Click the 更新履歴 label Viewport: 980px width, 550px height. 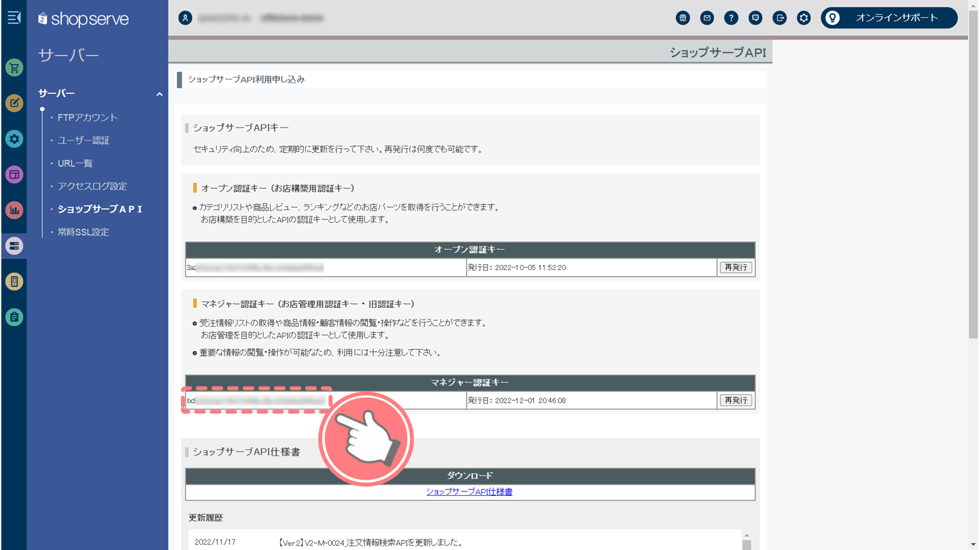[x=206, y=518]
